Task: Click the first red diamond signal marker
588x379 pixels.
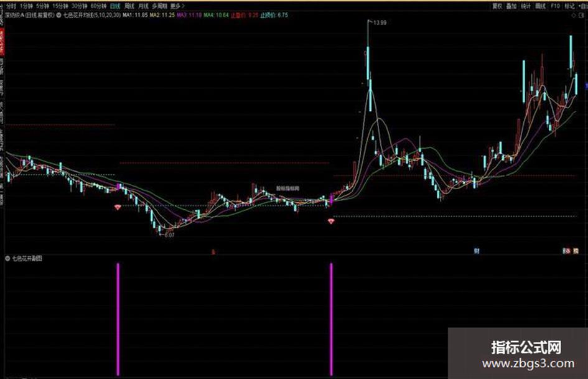Action: (x=118, y=207)
